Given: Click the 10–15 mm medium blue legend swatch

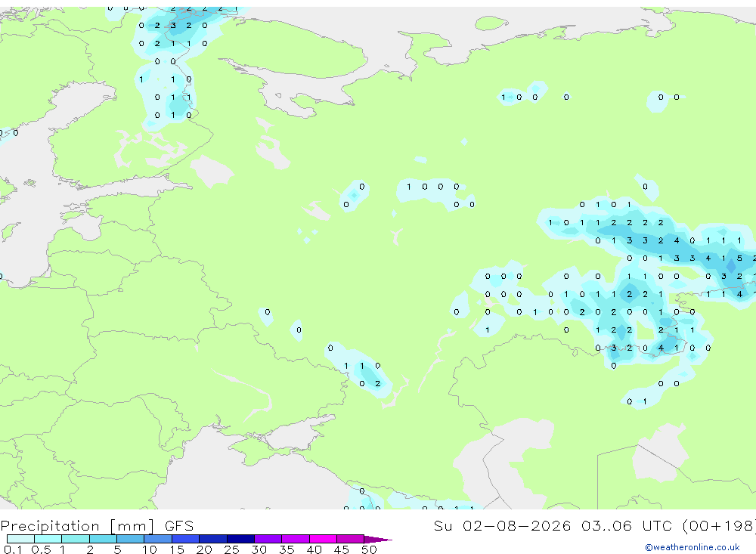Looking at the screenshot, I should click(x=158, y=539).
